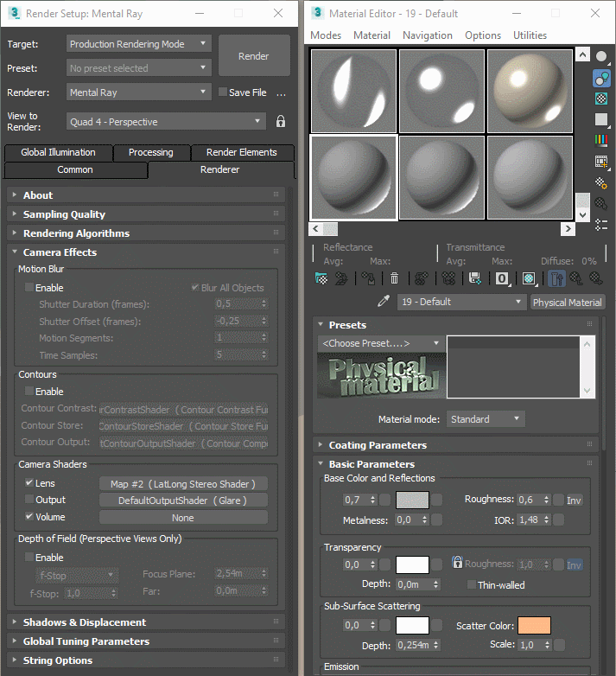Click the Make Unique icon
The image size is (616, 676).
[x=448, y=278]
